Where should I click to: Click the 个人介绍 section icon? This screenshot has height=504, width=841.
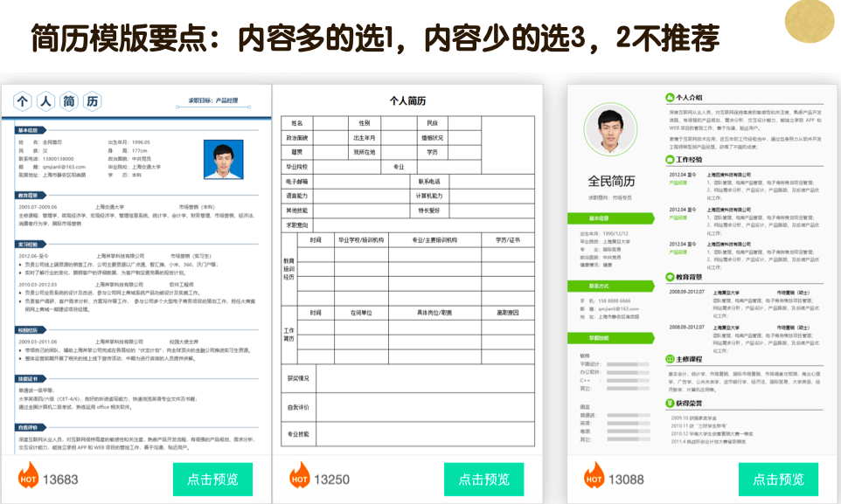click(x=670, y=98)
